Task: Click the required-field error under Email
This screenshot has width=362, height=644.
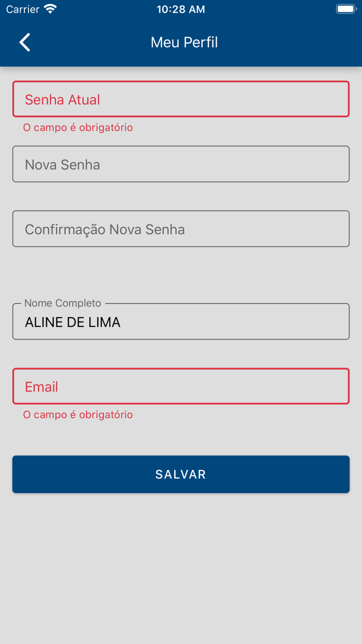Action: pyautogui.click(x=78, y=415)
